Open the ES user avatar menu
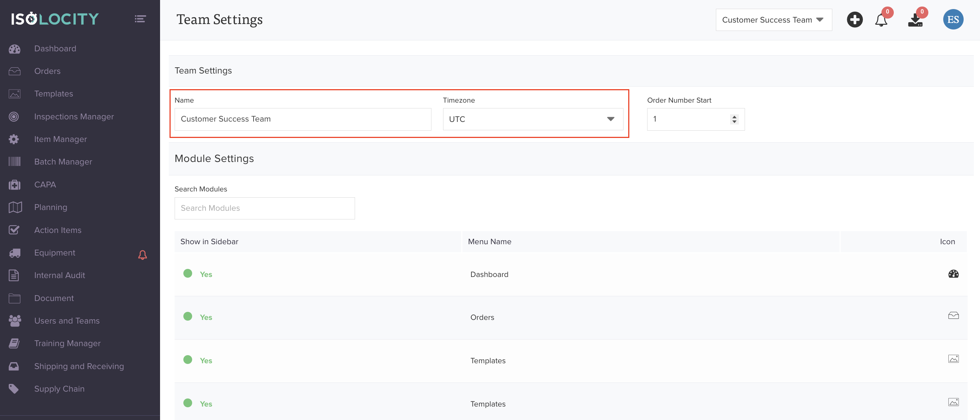The width and height of the screenshot is (980, 420). coord(953,19)
